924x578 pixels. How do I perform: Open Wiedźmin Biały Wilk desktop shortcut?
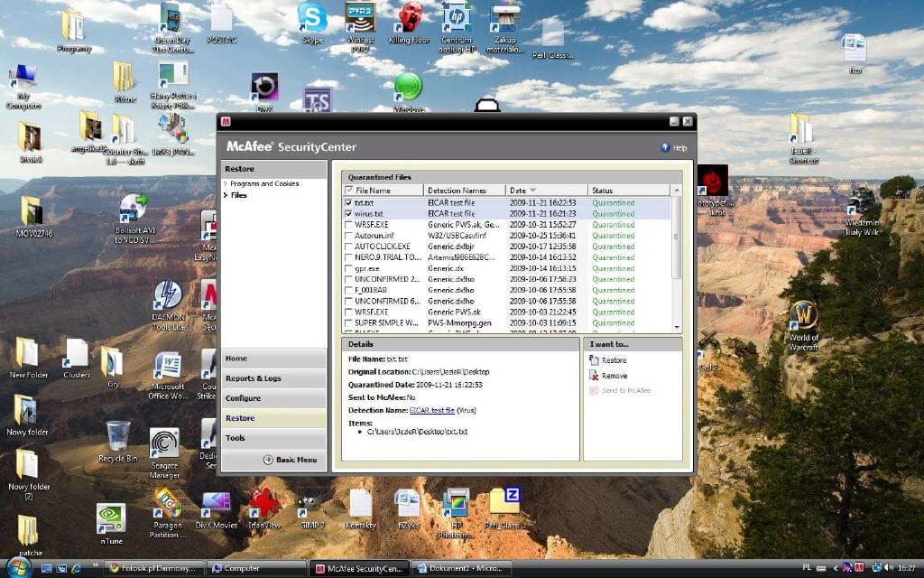(862, 211)
